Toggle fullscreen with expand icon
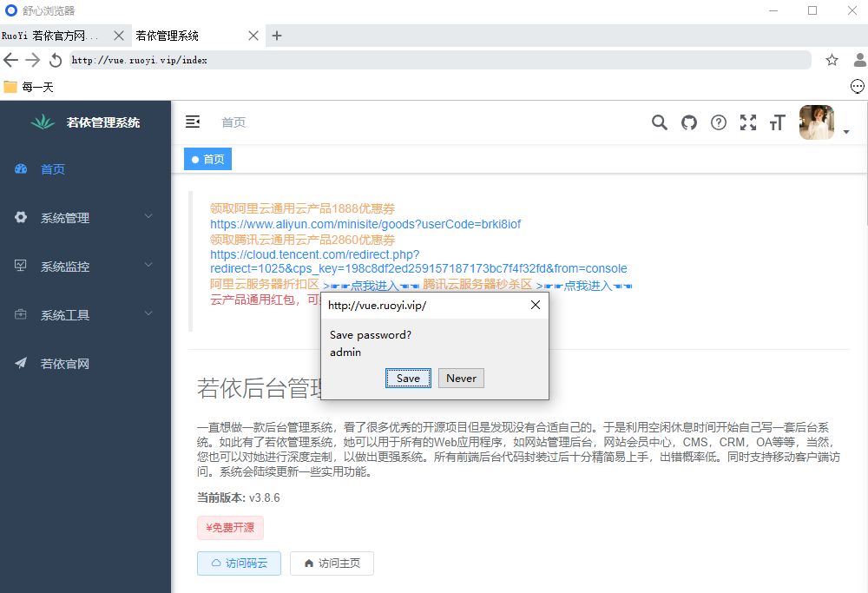Image resolution: width=868 pixels, height=593 pixels. [748, 122]
